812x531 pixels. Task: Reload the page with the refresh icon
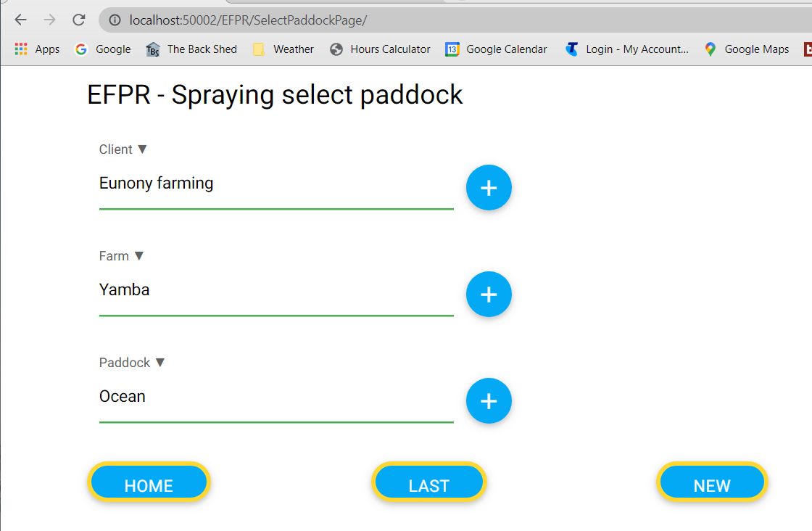click(x=79, y=20)
